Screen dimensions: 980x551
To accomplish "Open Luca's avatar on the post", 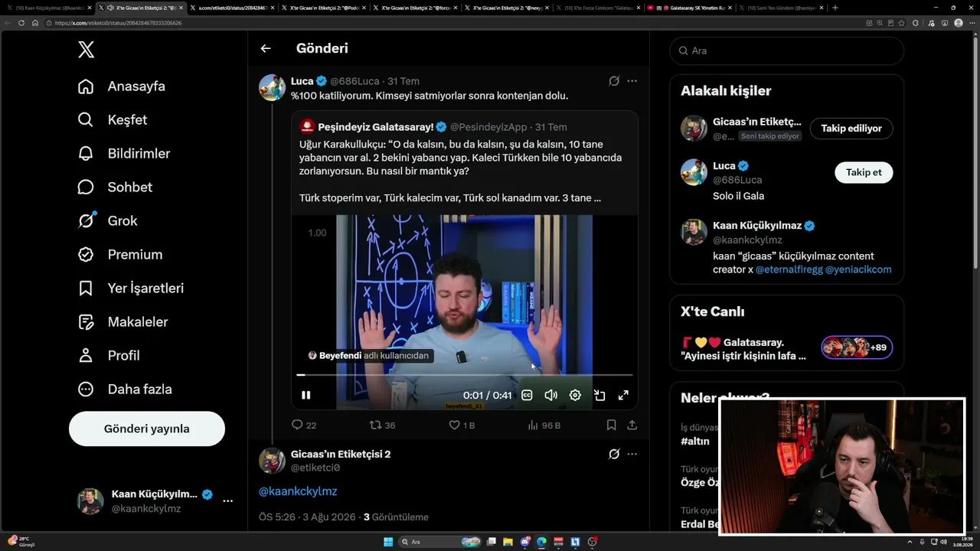I will 273,88.
